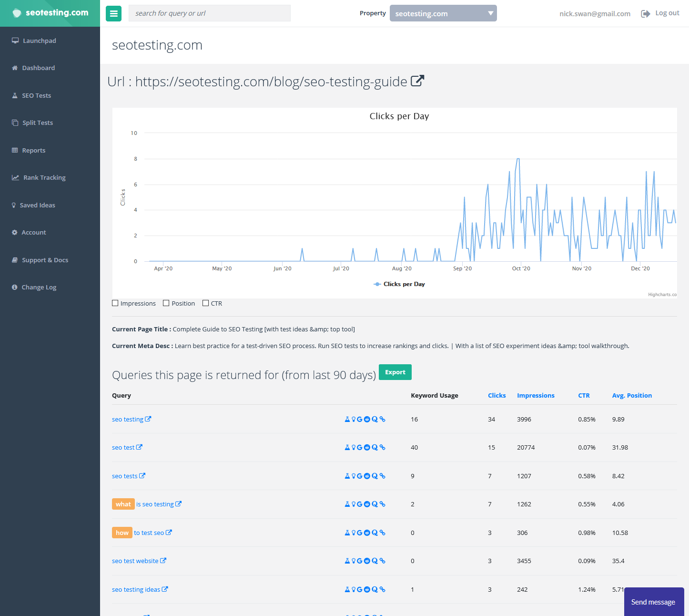Click the Send message button
This screenshot has width=689, height=616.
[x=654, y=602]
